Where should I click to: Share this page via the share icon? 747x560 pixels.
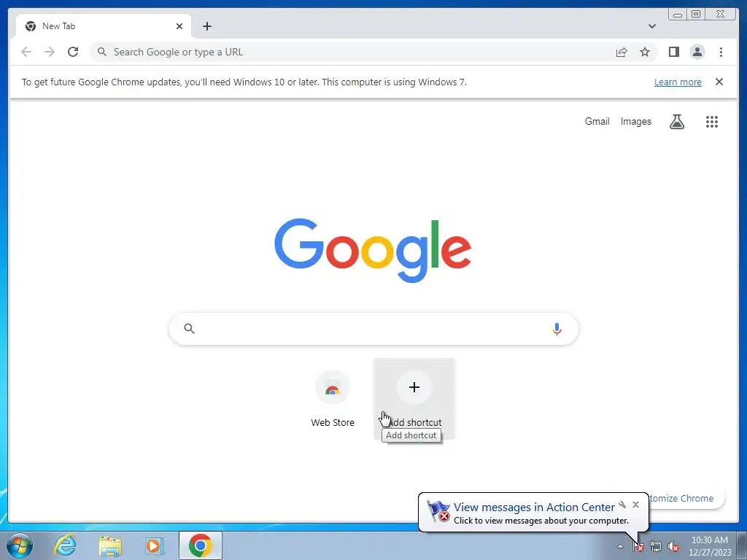click(622, 52)
